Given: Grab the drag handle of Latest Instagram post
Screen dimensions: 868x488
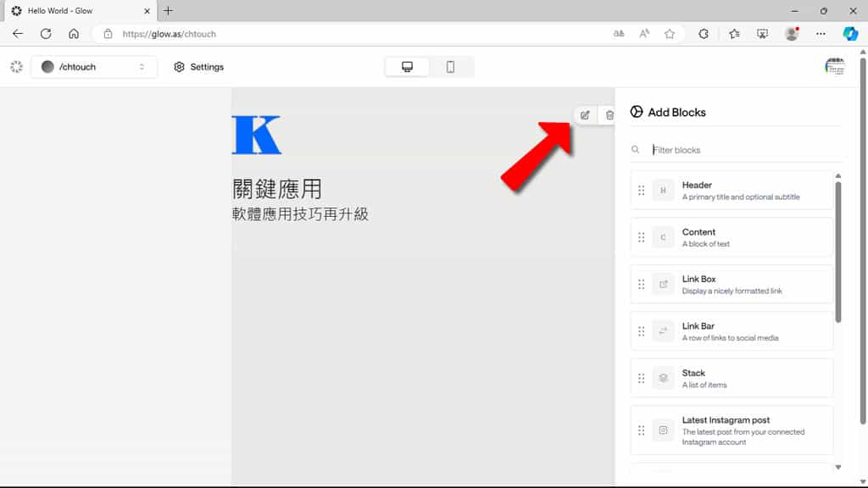Looking at the screenshot, I should (641, 430).
